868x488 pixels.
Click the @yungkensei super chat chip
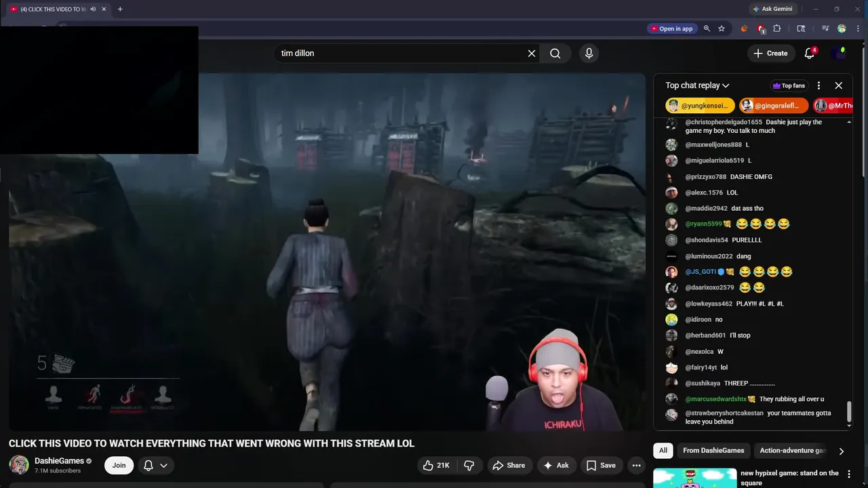(x=701, y=106)
